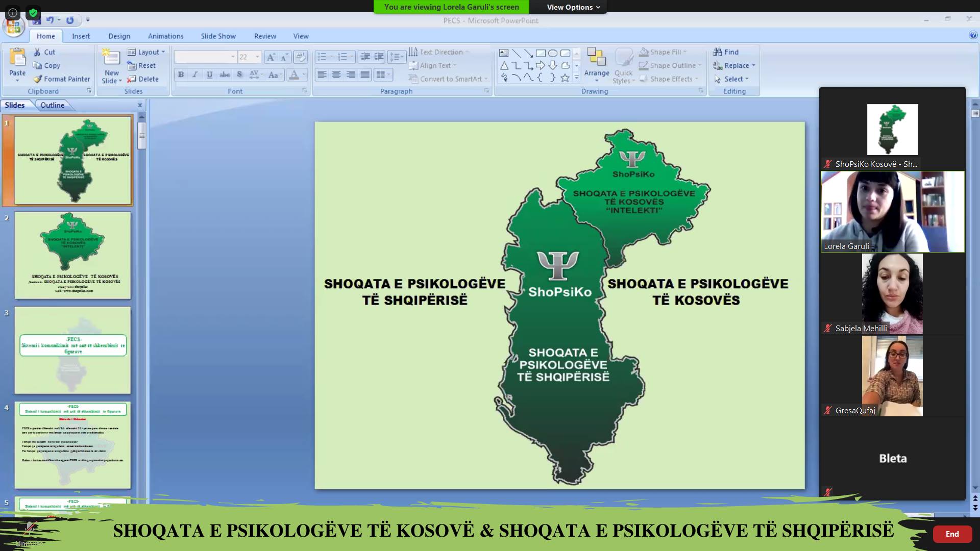Toggle Underline formatting
This screenshot has height=551, width=980.
pos(209,74)
